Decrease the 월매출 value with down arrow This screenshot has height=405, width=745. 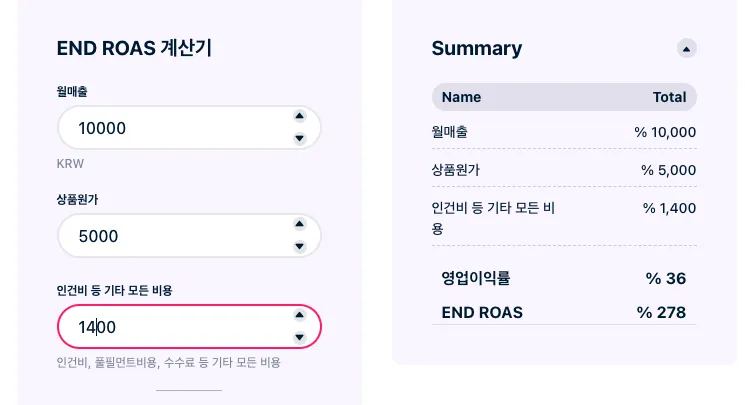click(x=299, y=138)
